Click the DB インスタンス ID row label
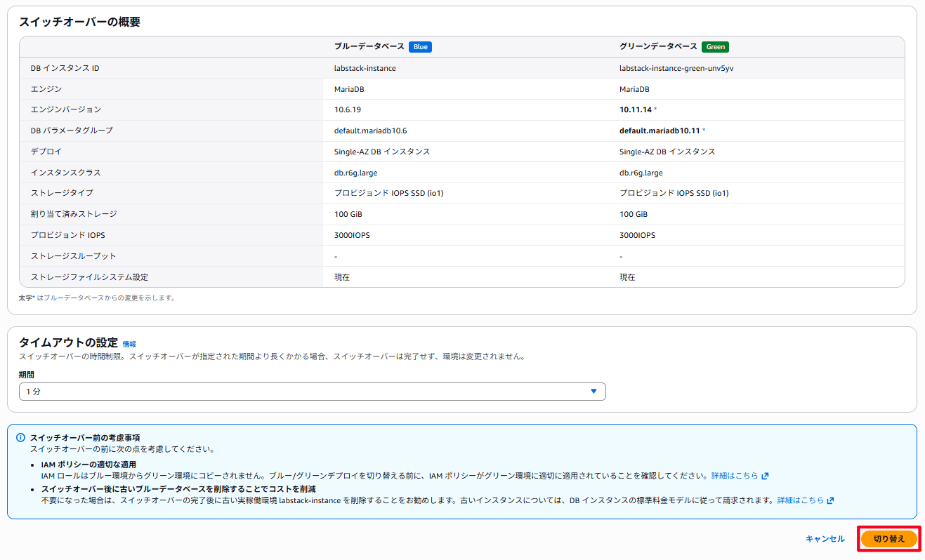The width and height of the screenshot is (925, 560). [65, 68]
